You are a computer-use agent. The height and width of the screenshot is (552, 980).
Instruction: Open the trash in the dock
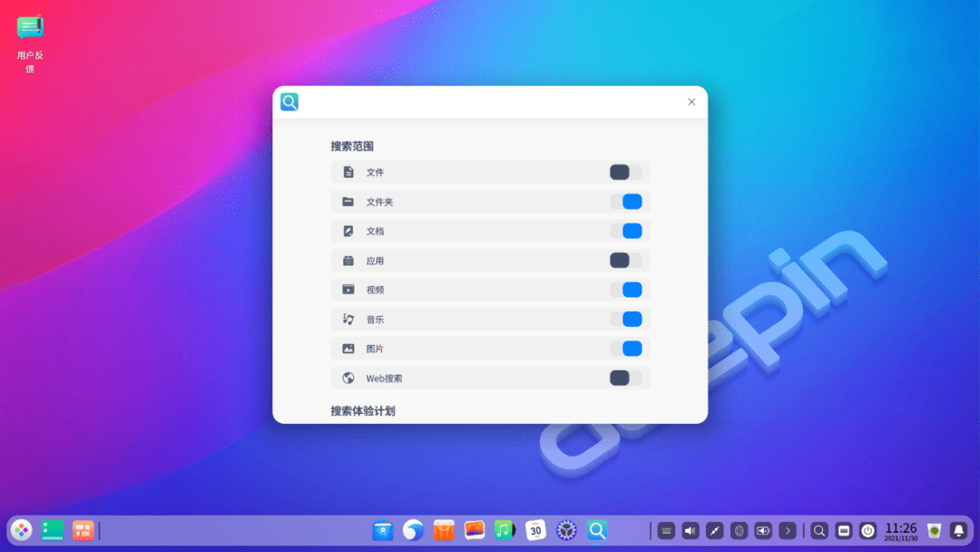pos(935,531)
